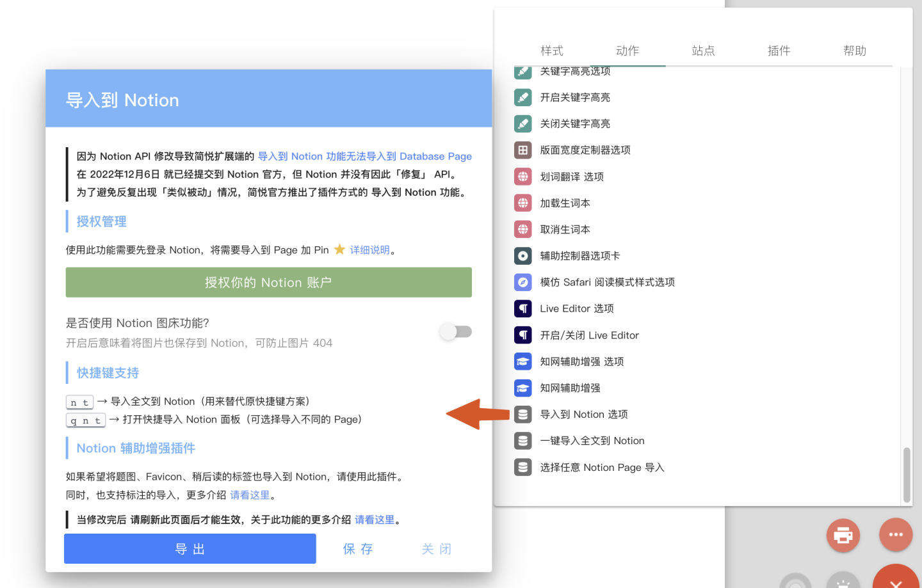This screenshot has height=588, width=922.
Task: Click database icon for 选择任意 Notion Page 导入
Action: click(523, 467)
